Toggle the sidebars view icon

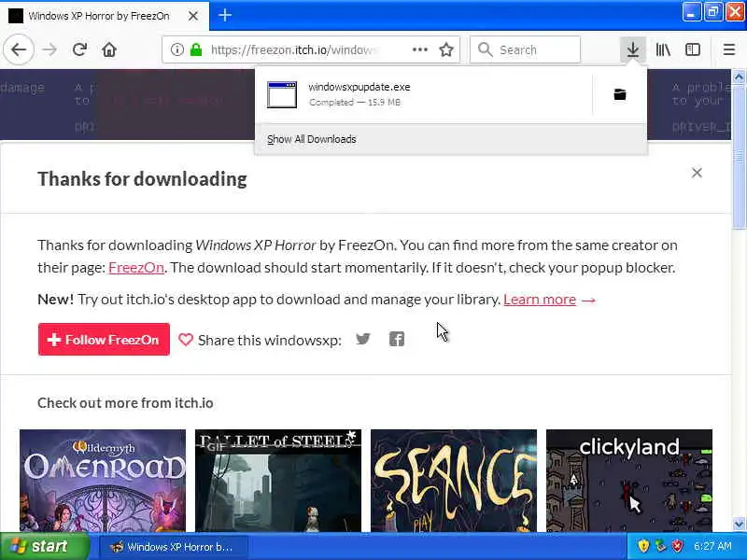(x=693, y=49)
